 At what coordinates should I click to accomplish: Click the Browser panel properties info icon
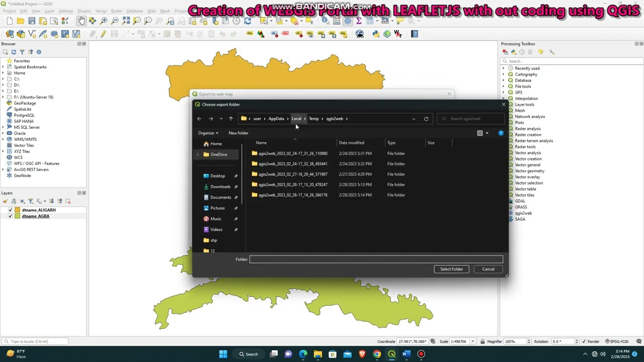(x=39, y=52)
